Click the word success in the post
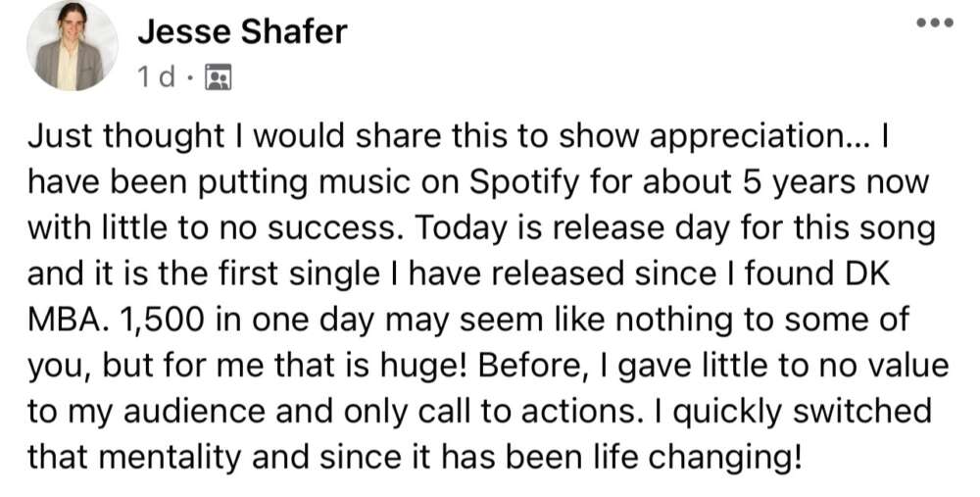Screen dimensions: 980x497 click(x=332, y=230)
